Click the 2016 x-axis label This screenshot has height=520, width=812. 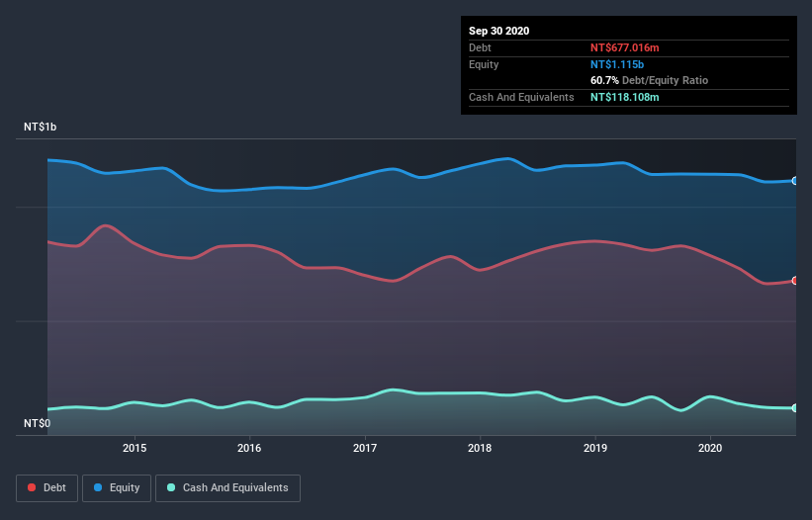coord(249,448)
